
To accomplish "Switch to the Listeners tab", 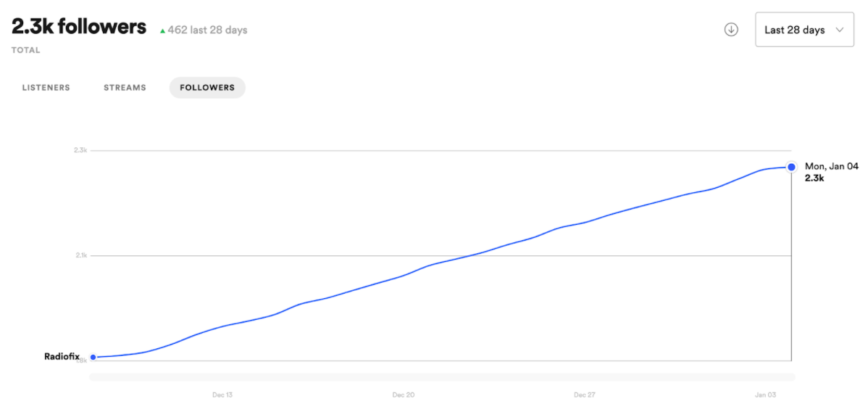I will pos(46,88).
